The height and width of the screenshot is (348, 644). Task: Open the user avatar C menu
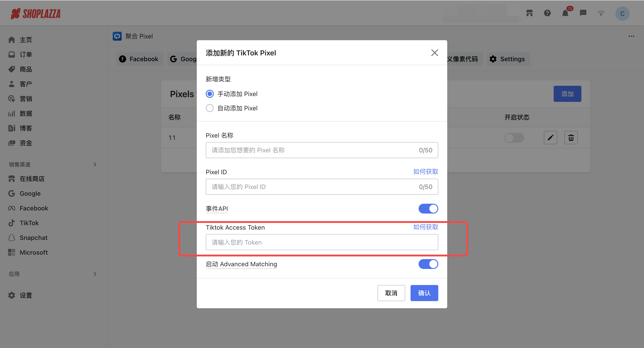[x=622, y=14]
